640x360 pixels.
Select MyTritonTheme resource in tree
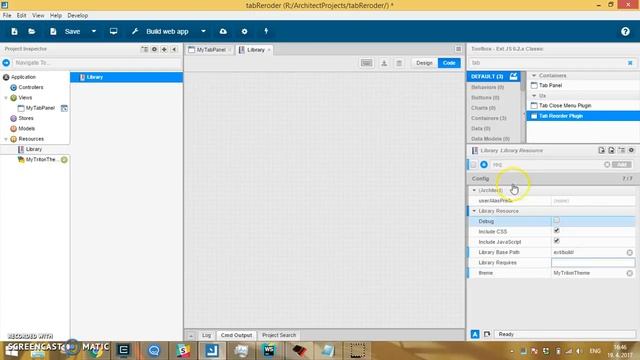pos(40,160)
